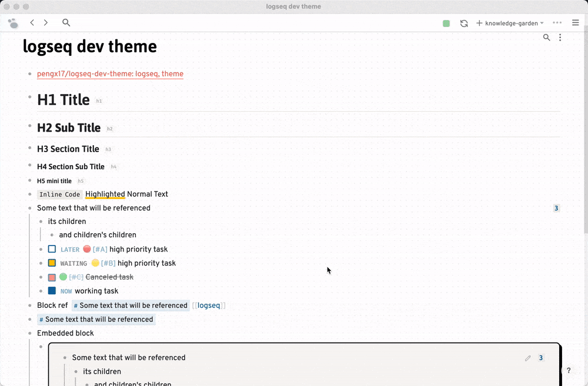The image size is (588, 386).
Task: Click the green priority C circle
Action: click(63, 277)
